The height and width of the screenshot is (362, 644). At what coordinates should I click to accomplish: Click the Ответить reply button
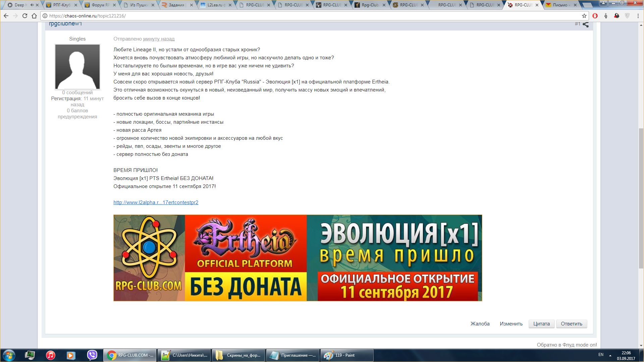[x=572, y=324]
